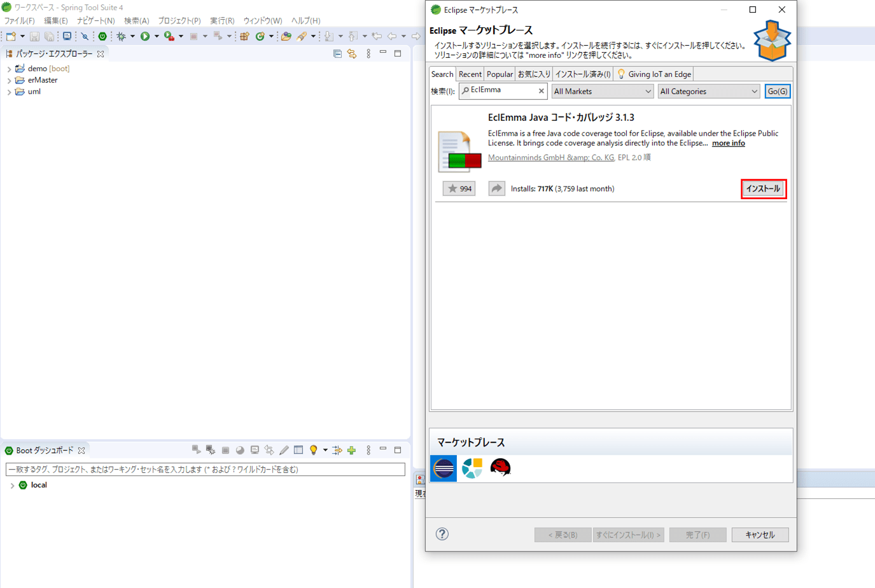
Task: Open the プロジェクト(P) menu
Action: pos(179,21)
